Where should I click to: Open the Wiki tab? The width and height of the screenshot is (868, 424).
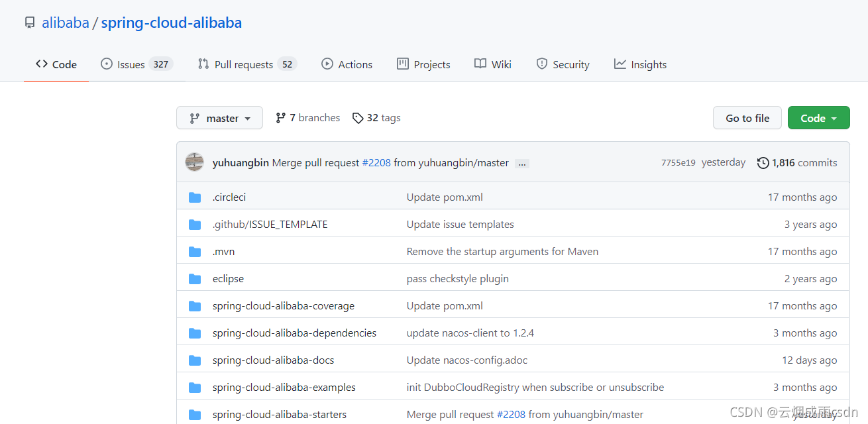point(493,64)
